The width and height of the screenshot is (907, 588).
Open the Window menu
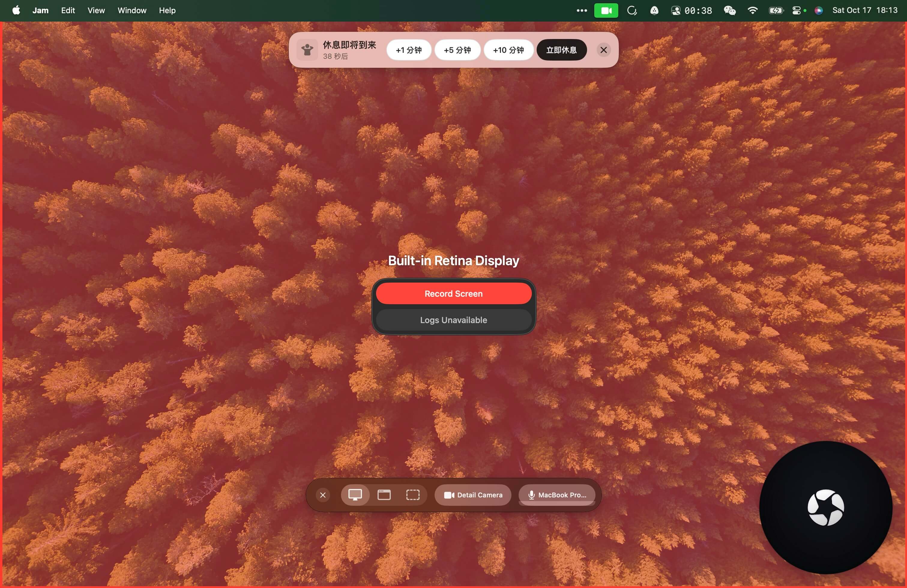[132, 10]
